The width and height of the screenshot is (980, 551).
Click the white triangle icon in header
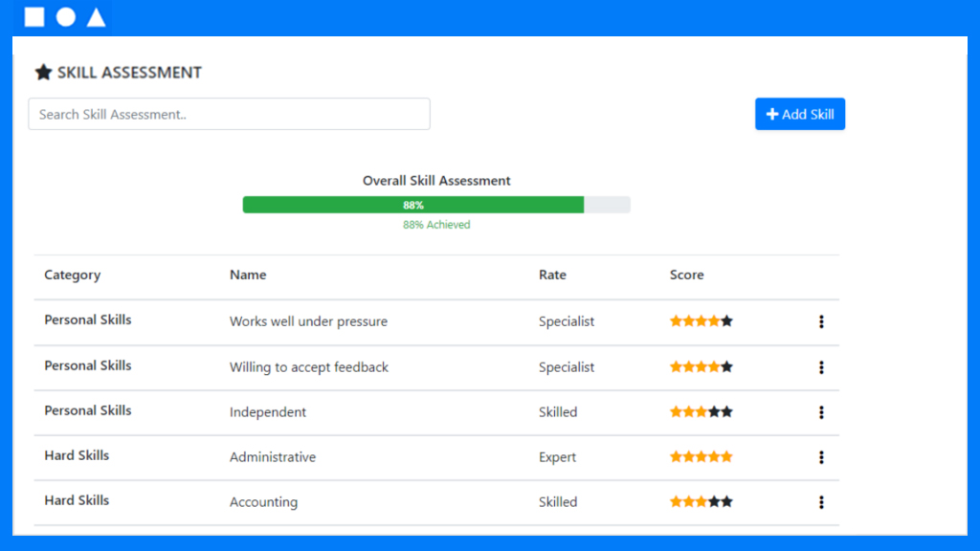pos(97,17)
